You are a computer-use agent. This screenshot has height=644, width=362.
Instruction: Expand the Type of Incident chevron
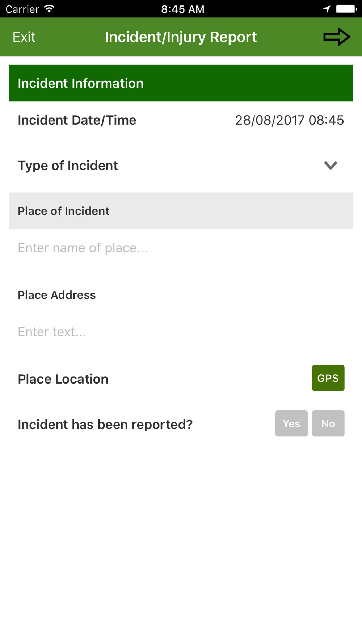pyautogui.click(x=331, y=165)
